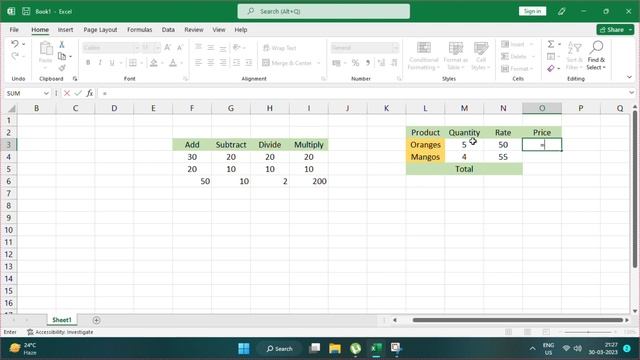This screenshot has height=360, width=640.
Task: Open Cell Styles menu
Action: pos(481,56)
